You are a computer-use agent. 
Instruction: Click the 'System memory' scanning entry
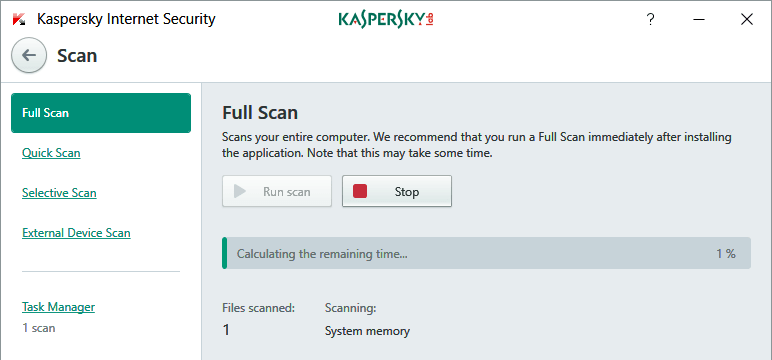(367, 331)
